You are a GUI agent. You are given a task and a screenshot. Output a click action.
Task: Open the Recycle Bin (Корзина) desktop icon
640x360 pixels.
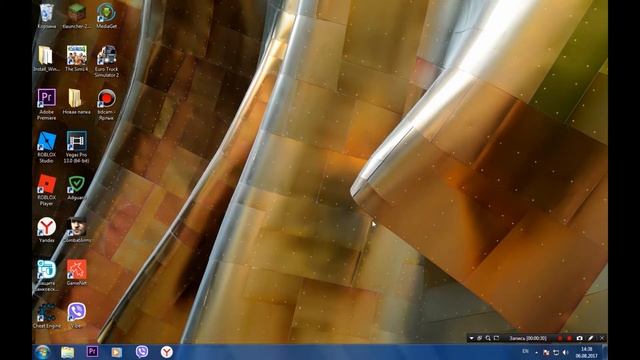tap(47, 16)
